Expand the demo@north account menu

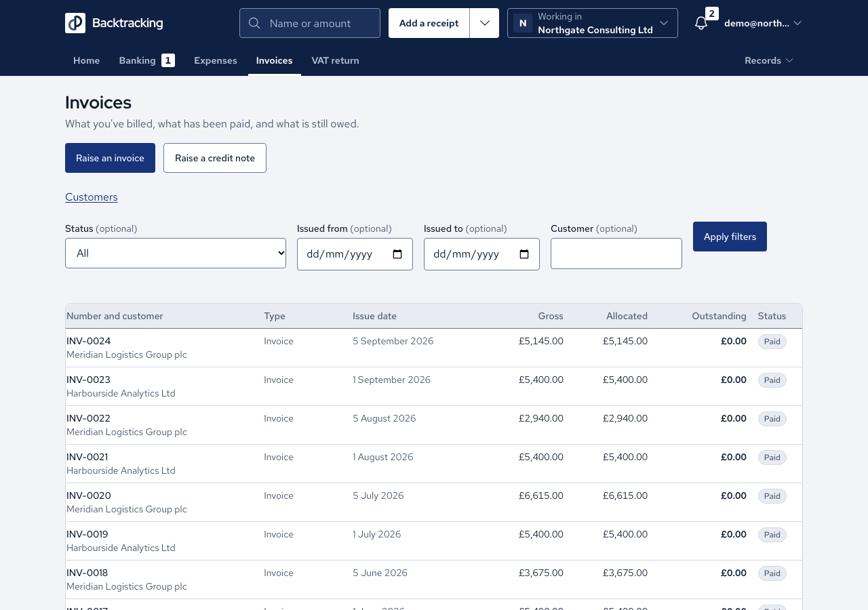coord(763,23)
